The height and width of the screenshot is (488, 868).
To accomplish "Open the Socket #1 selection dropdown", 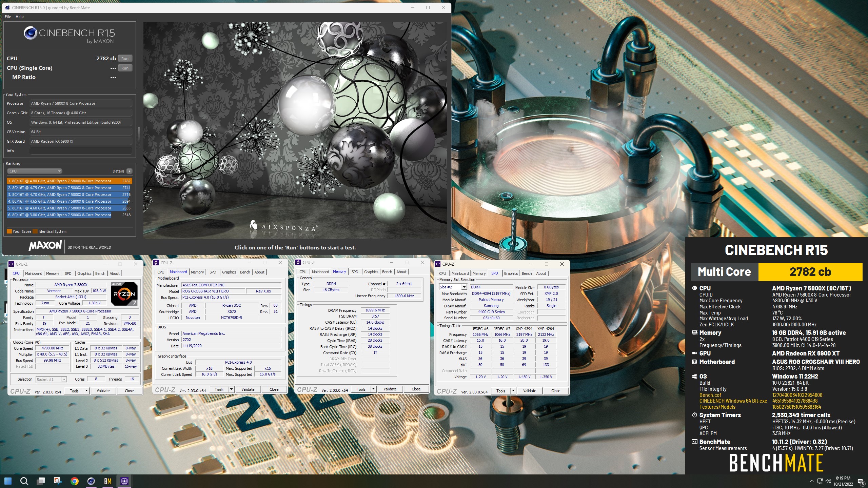I will [x=52, y=379].
